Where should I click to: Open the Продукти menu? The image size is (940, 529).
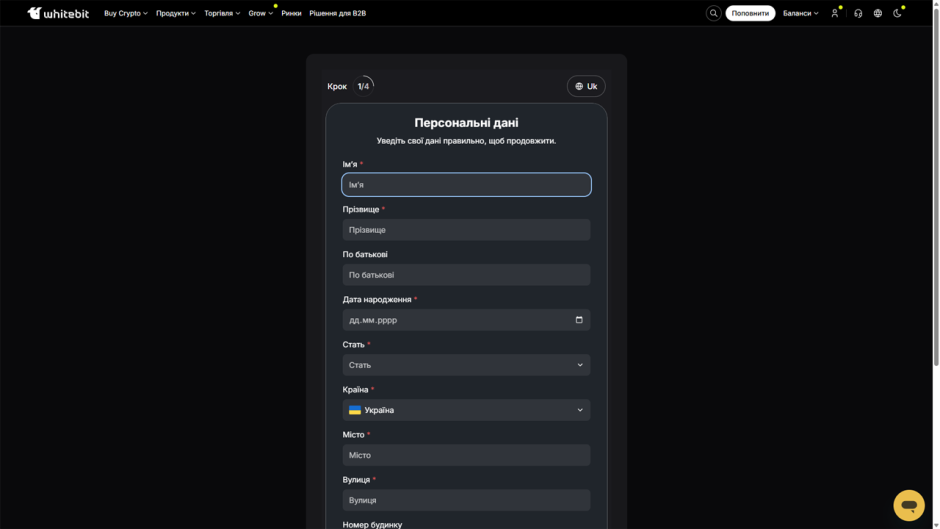[176, 13]
